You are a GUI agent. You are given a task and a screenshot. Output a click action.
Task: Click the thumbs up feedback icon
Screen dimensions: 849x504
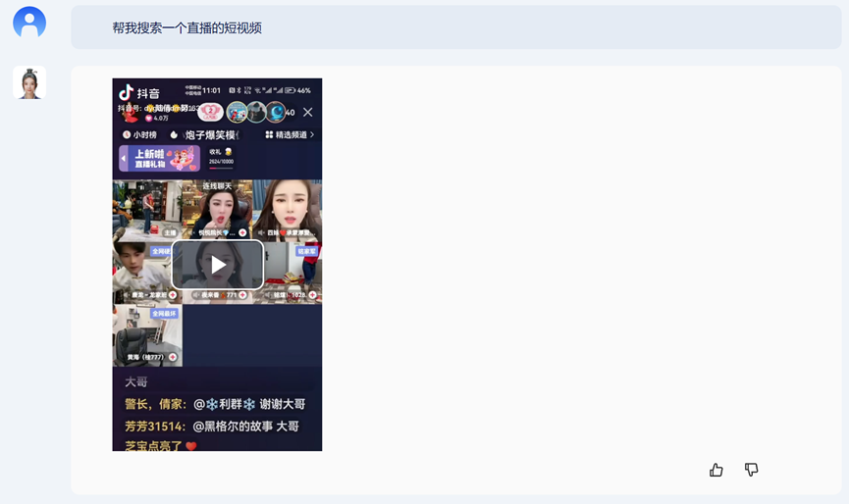coord(716,470)
